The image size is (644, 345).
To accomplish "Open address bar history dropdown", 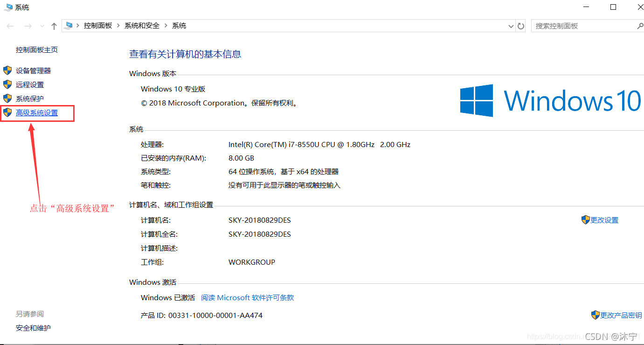I will [x=511, y=26].
